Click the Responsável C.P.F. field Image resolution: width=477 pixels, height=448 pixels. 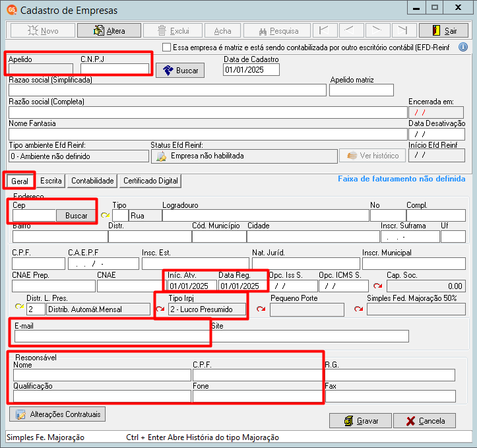[258, 375]
